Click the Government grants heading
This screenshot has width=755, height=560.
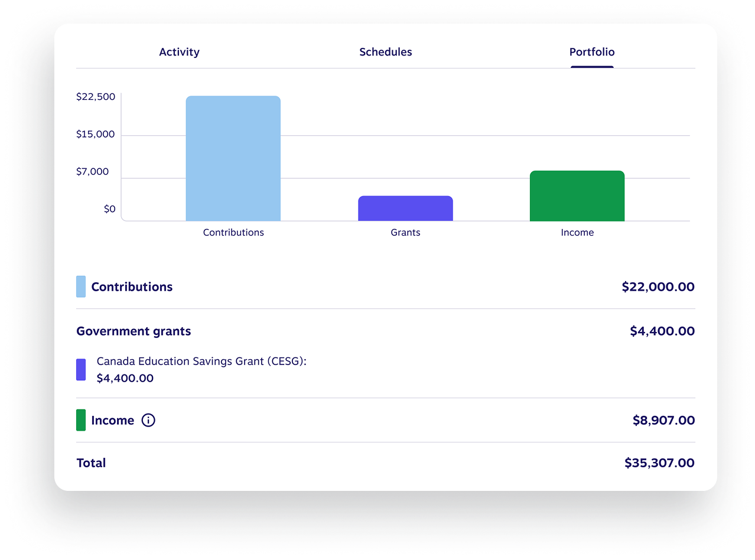point(134,331)
